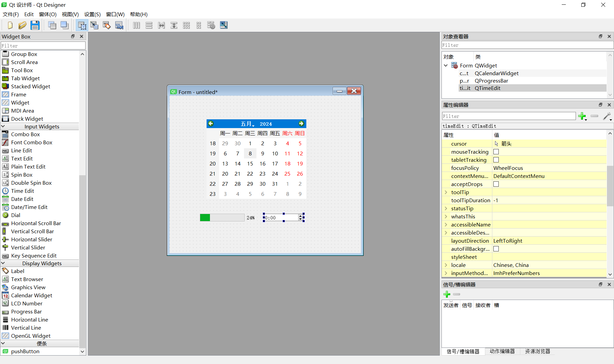The height and width of the screenshot is (364, 614).
Task: Apply the Lay Out Horizontally icon
Action: point(136,25)
